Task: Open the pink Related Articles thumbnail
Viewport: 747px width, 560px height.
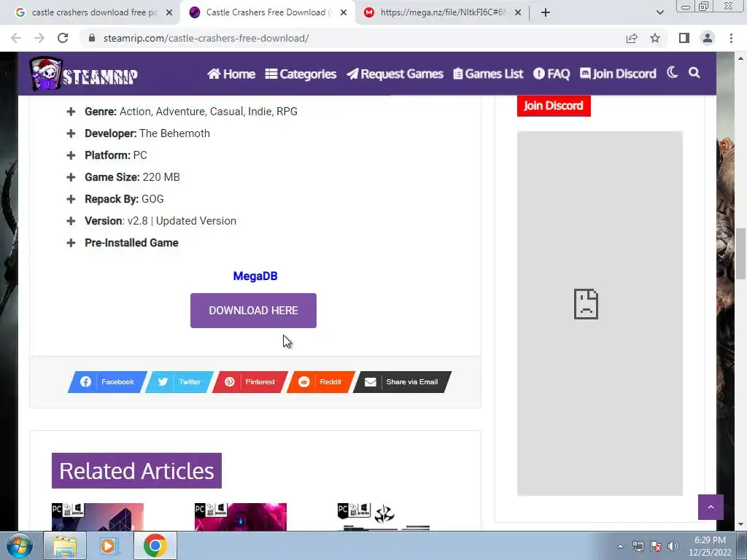Action: tap(241, 517)
